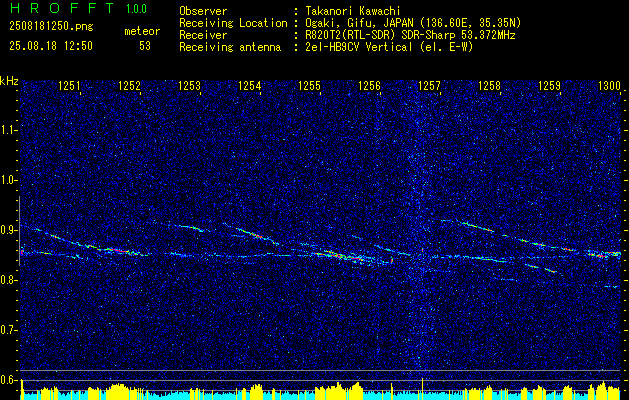Click the 1259 time marker
Image resolution: width=629 pixels, height=400 pixels.
click(x=549, y=85)
